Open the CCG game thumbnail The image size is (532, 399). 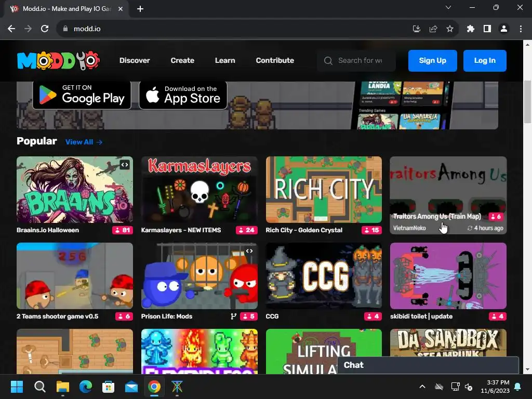[324, 275]
